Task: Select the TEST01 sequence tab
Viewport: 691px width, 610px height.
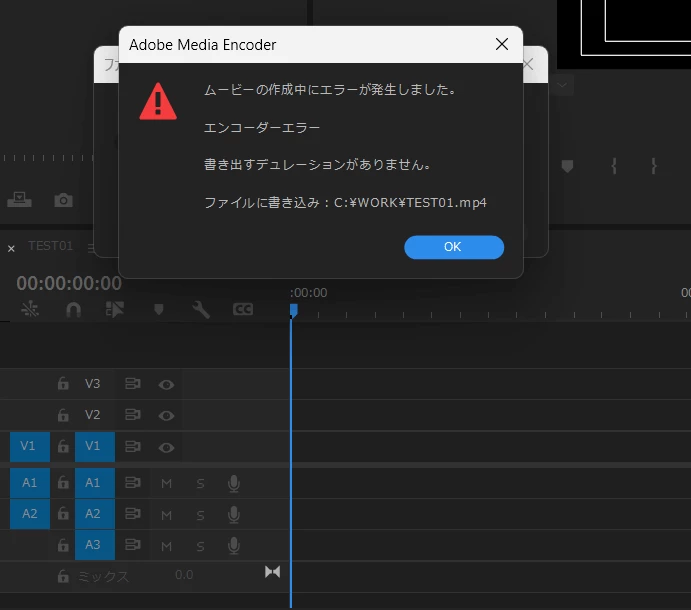Action: (50, 246)
